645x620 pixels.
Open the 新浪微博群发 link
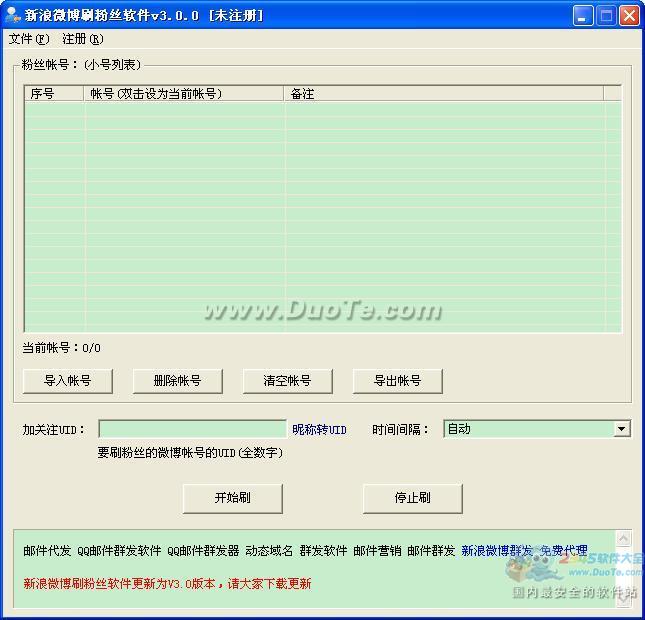point(497,551)
